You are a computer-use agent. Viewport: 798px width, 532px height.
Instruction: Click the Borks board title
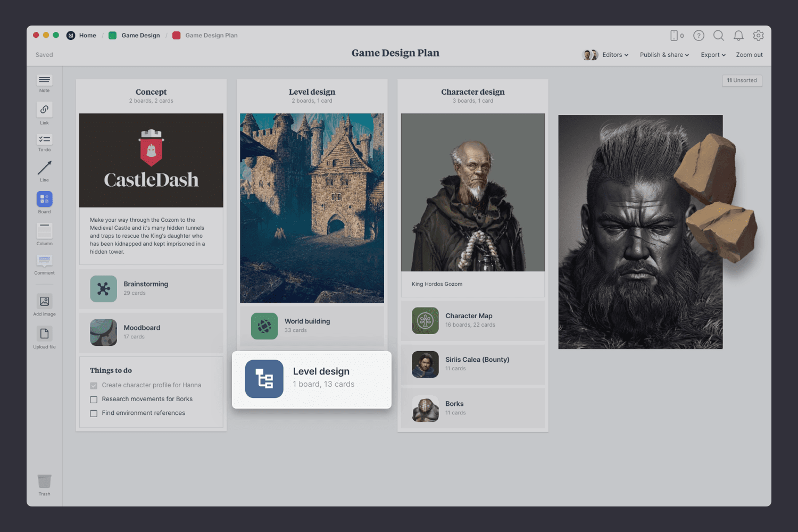click(x=454, y=404)
